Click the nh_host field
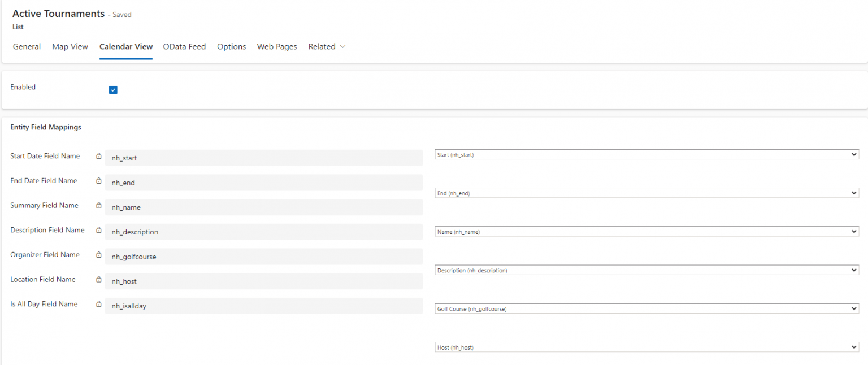This screenshot has width=868, height=365. [264, 281]
